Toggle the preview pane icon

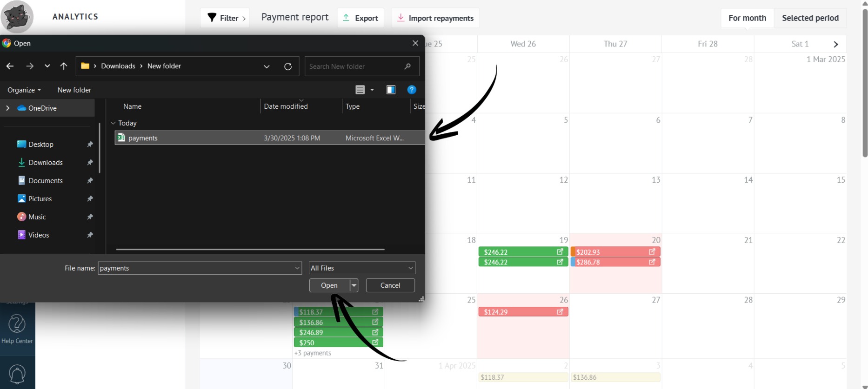point(391,90)
